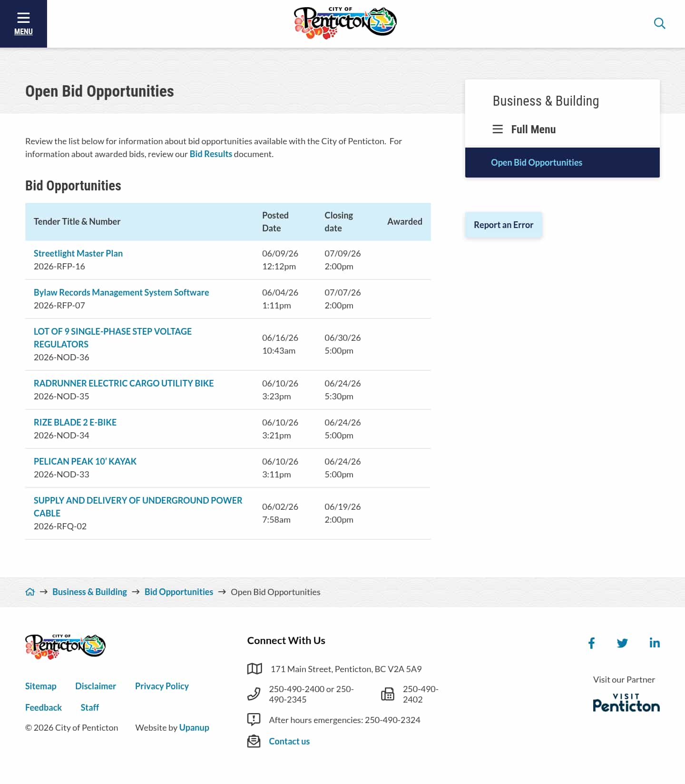Open the City of Penticton header logo
Viewport: 685px width, 784px height.
tap(345, 23)
